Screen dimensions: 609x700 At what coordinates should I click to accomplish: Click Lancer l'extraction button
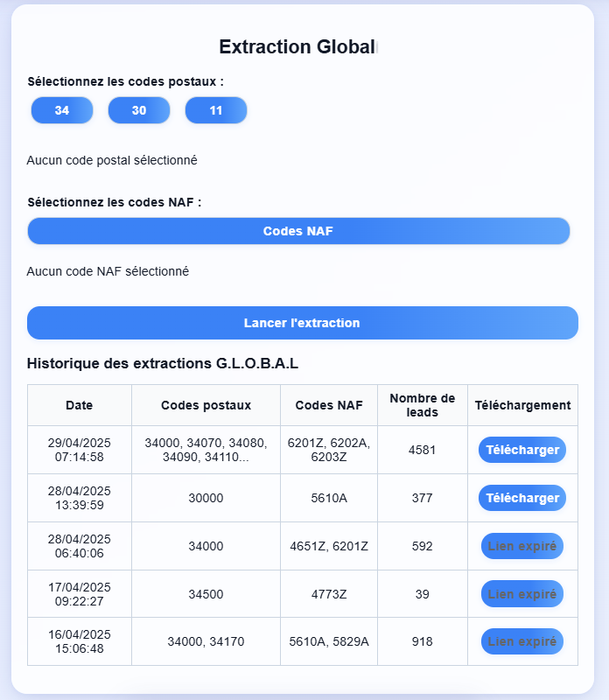click(x=302, y=323)
